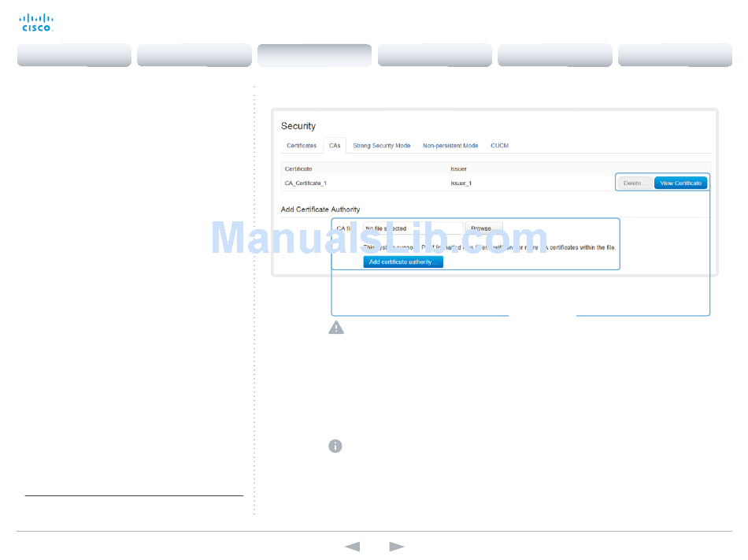Viewport: 748px width, 560px height.
Task: Click the Security heading
Action: [x=298, y=126]
